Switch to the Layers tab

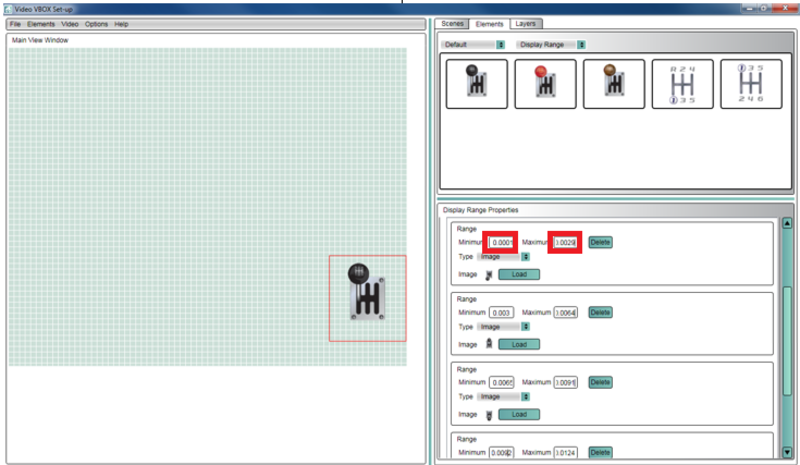[523, 23]
